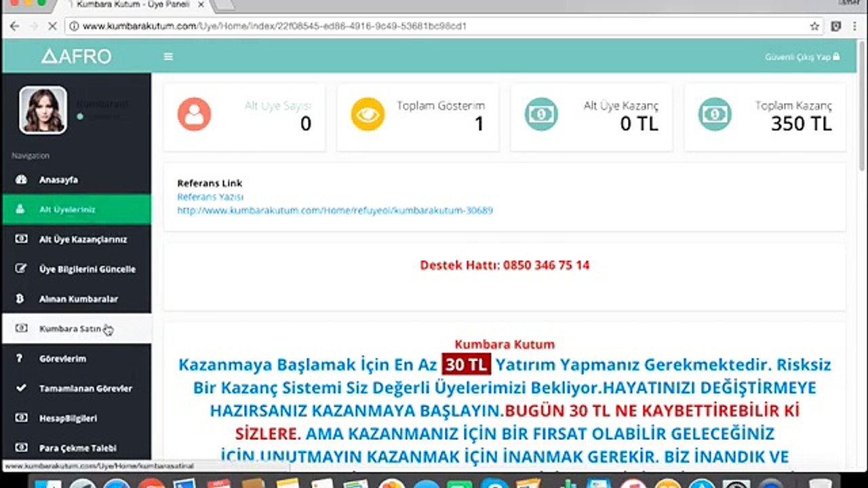Open Kumbara Satın Al menu item
The width and height of the screenshot is (868, 488).
76,329
